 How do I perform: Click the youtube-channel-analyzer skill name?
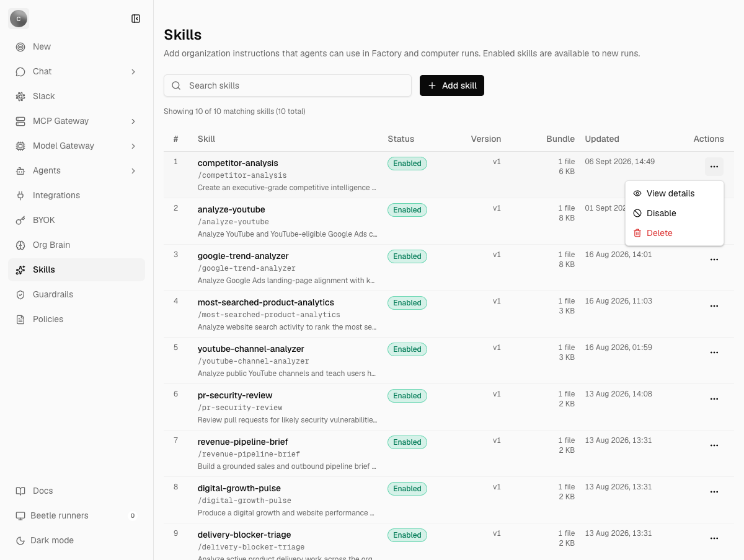click(x=251, y=349)
